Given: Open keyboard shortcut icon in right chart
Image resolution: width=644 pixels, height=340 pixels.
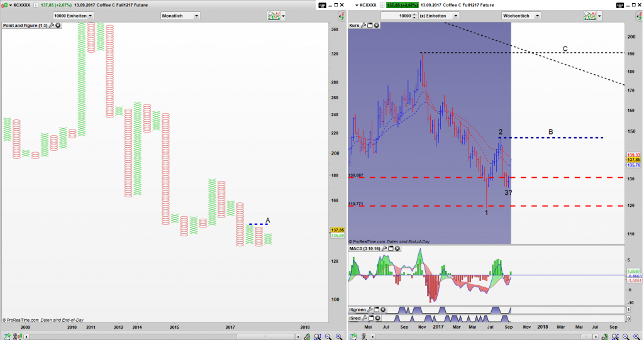Looking at the screenshot, I should click(x=620, y=5).
